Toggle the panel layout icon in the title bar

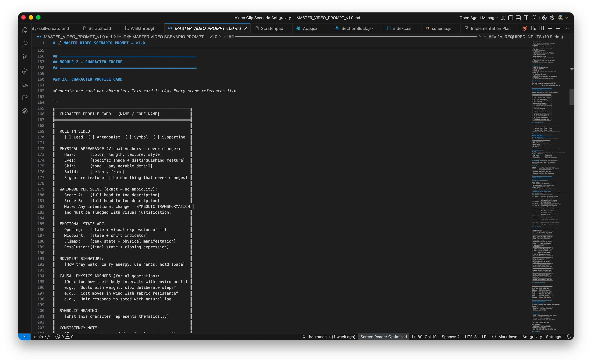coord(518,17)
